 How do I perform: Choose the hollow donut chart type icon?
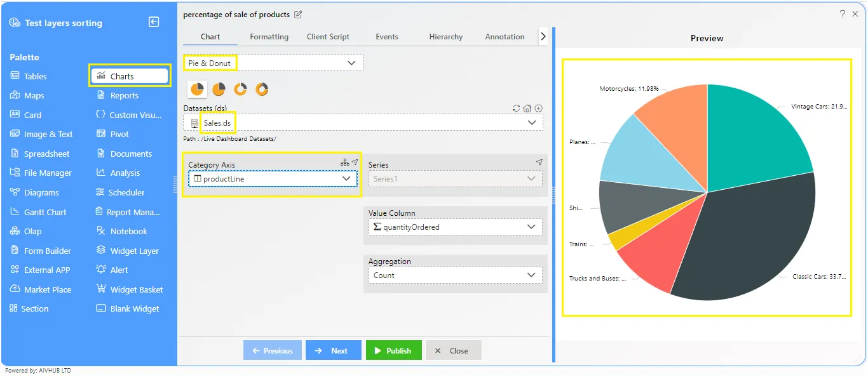pos(241,89)
